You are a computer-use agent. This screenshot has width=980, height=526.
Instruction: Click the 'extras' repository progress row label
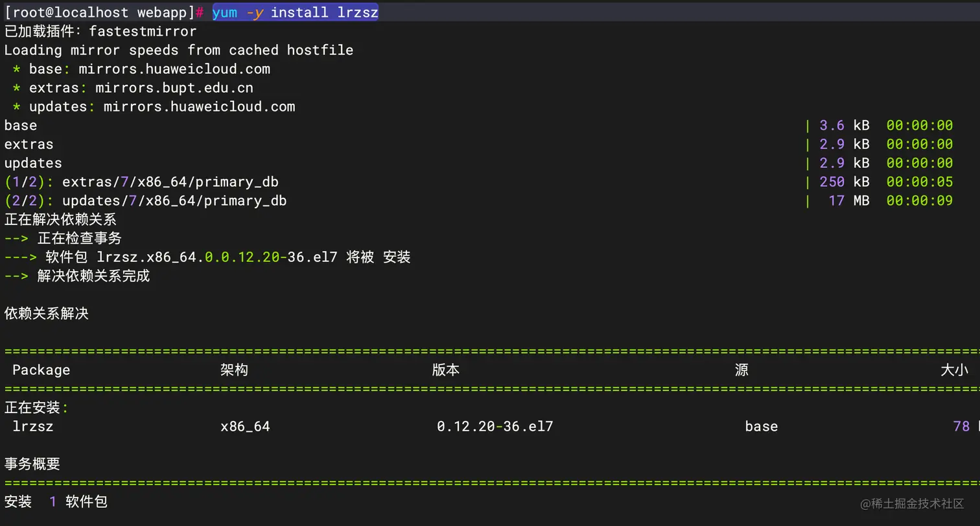[29, 144]
